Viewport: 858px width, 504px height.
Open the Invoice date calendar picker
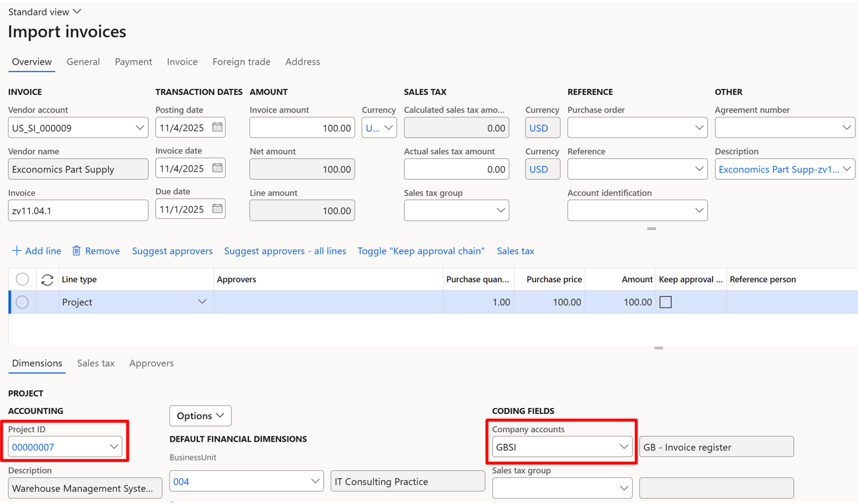coord(217,168)
